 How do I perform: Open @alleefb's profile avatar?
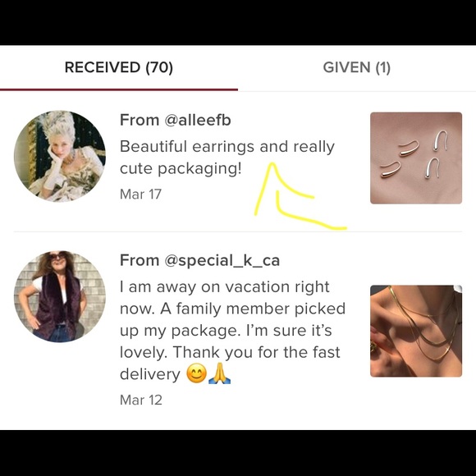click(60, 156)
